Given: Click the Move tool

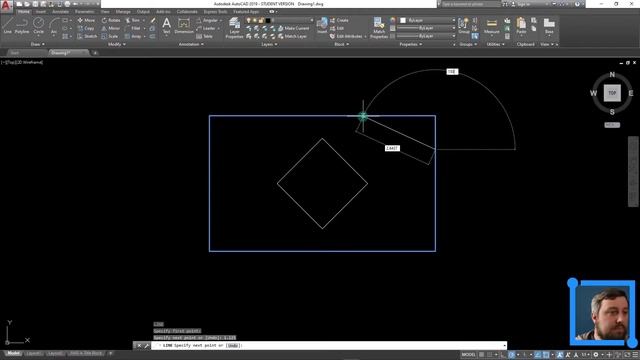Looking at the screenshot, I should coord(86,20).
